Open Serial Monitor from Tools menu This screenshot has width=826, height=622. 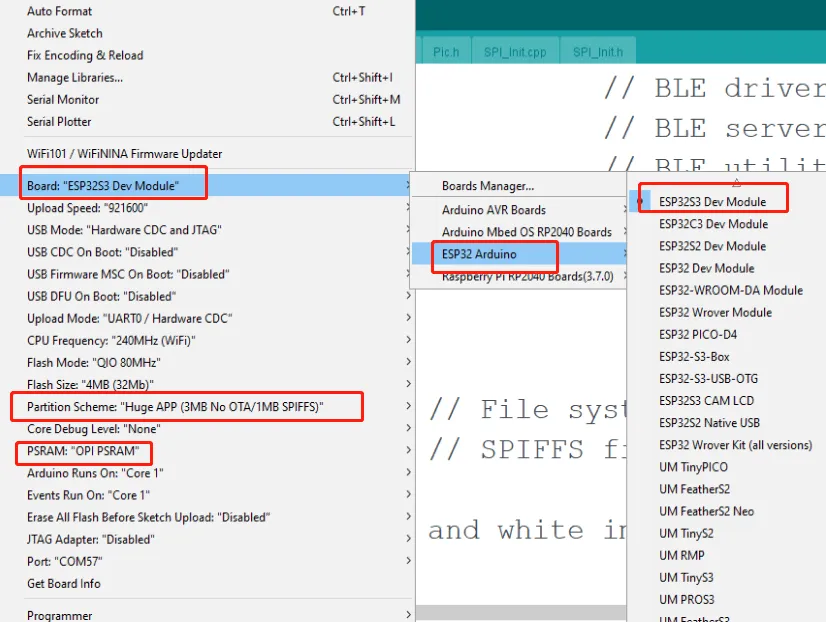tap(63, 99)
